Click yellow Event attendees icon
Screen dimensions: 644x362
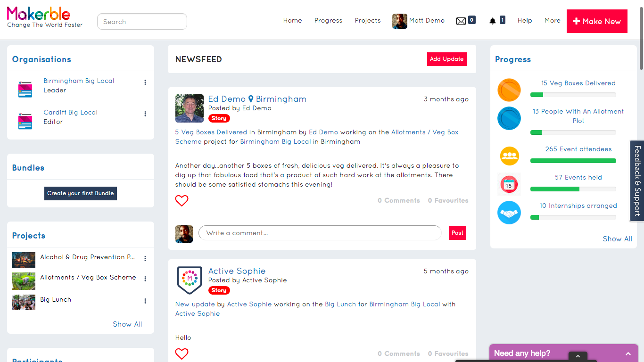[x=509, y=156]
